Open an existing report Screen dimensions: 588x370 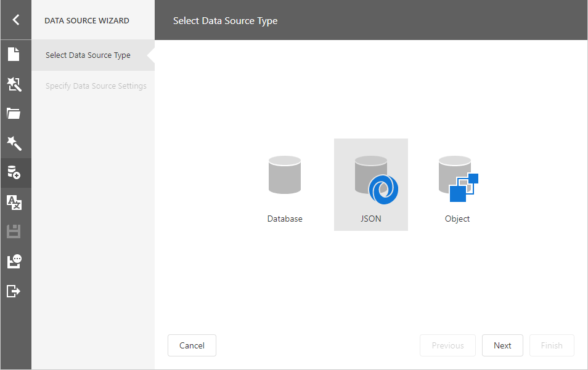pos(15,113)
